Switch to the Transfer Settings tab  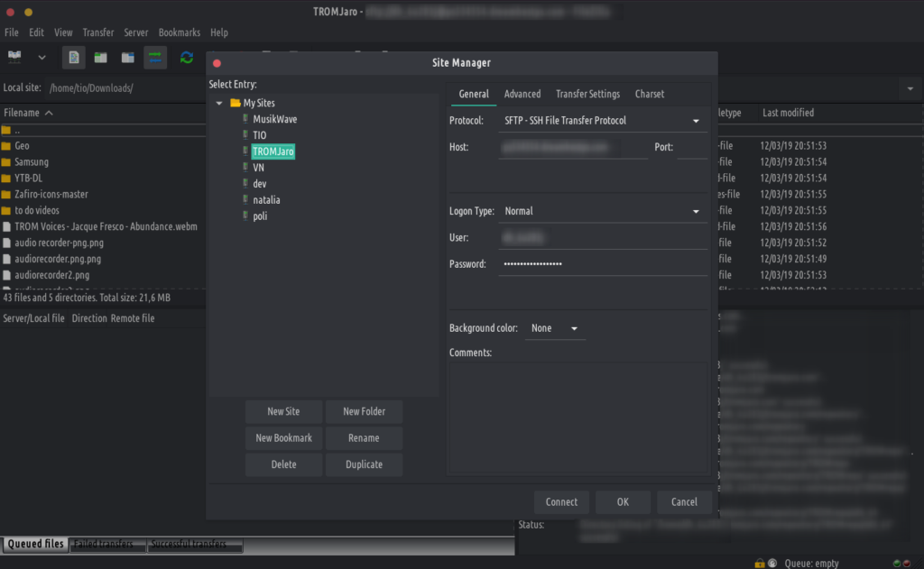click(x=587, y=94)
